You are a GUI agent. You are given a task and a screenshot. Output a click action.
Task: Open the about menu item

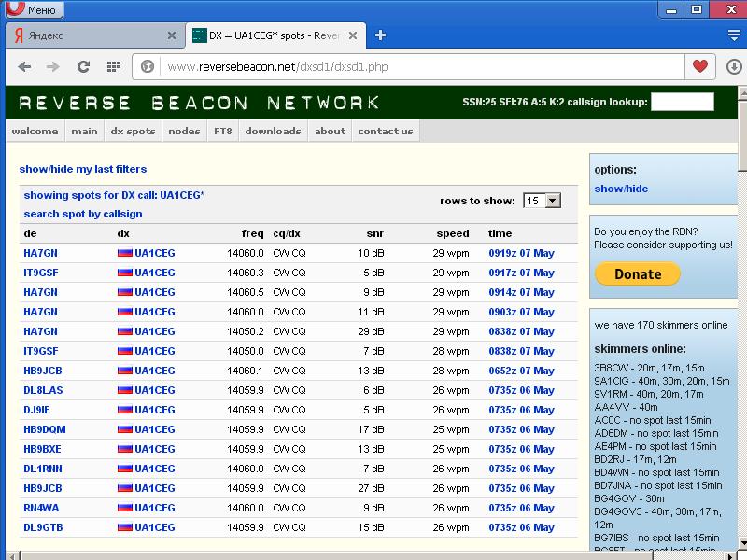coord(330,131)
